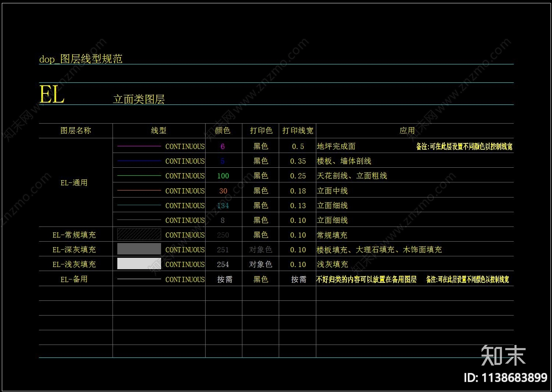552x392 pixels.
Task: Click 楼板填充、大理石填充、木饰面填充 text
Action: [379, 250]
